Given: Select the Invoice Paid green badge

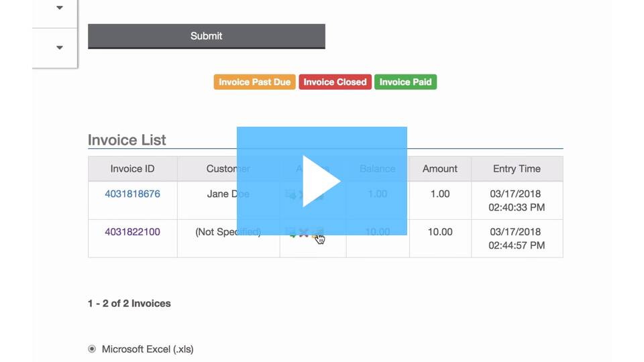Looking at the screenshot, I should coord(405,82).
